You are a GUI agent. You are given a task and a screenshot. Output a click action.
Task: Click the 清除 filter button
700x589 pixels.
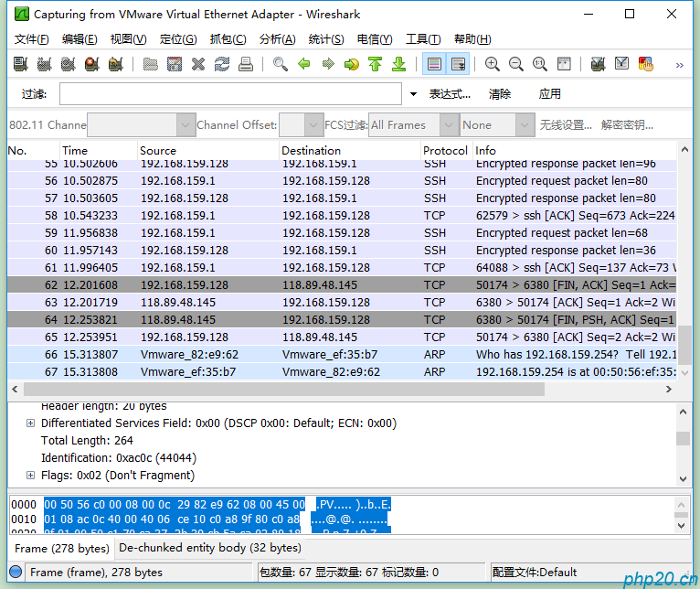500,94
